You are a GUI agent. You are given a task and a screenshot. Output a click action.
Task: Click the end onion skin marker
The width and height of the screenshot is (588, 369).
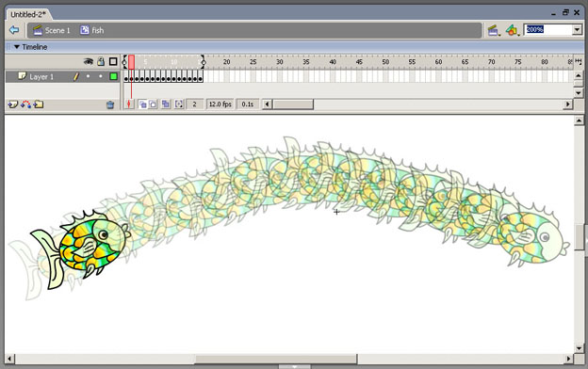pyautogui.click(x=203, y=62)
